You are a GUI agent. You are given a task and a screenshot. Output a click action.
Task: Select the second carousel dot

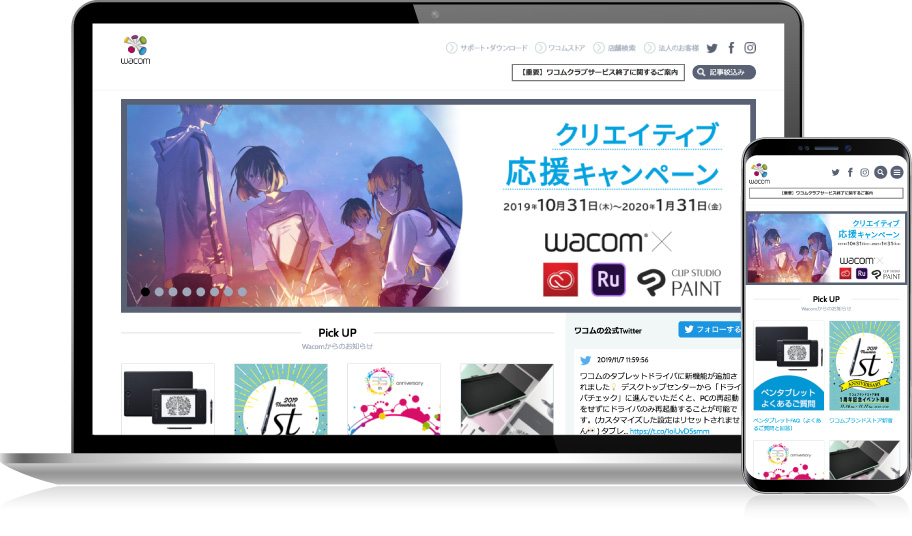click(x=159, y=292)
